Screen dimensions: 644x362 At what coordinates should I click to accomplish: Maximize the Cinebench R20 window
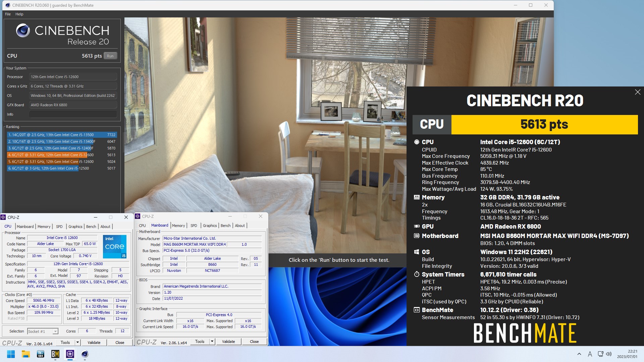click(531, 5)
